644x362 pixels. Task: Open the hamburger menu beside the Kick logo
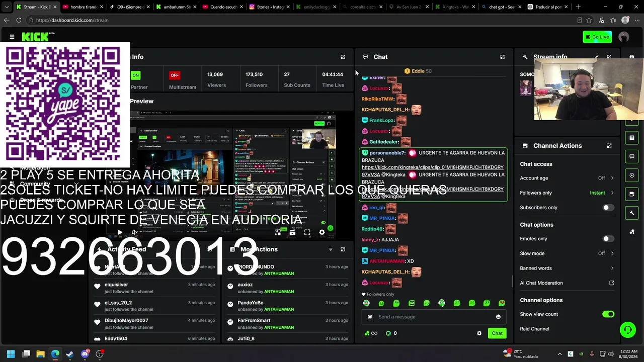[12, 37]
